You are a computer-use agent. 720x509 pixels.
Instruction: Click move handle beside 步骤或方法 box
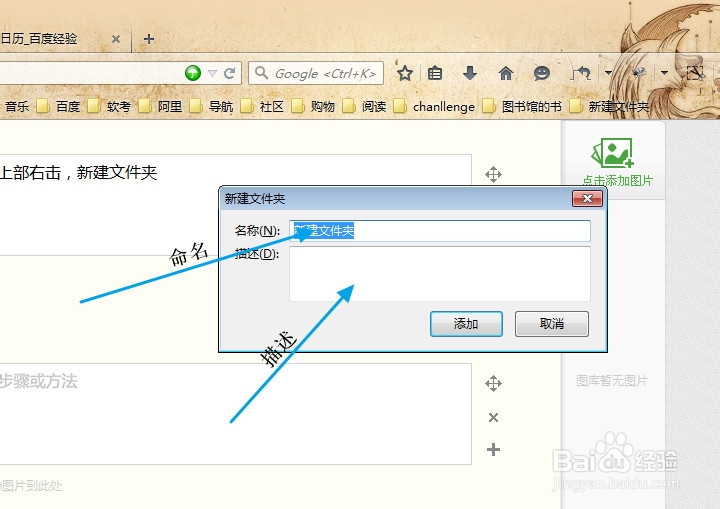[493, 383]
